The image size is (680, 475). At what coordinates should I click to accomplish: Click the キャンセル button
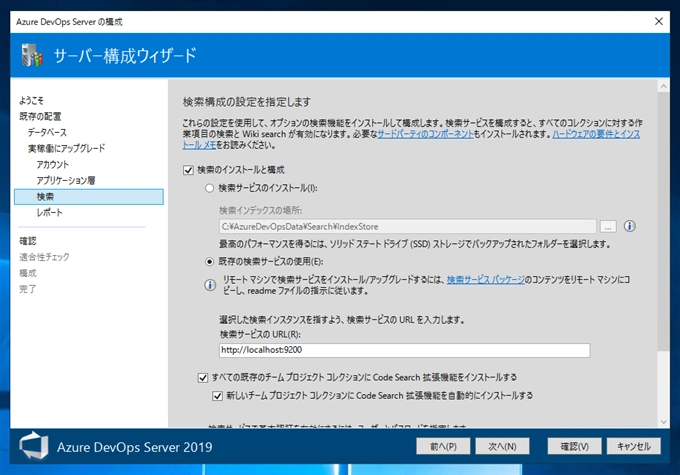pyautogui.click(x=634, y=446)
